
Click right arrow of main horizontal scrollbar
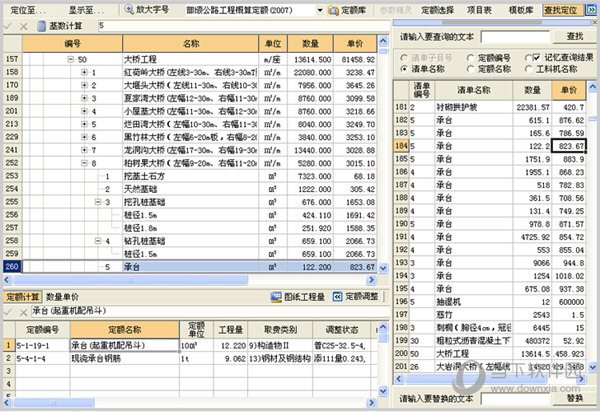pyautogui.click(x=371, y=280)
